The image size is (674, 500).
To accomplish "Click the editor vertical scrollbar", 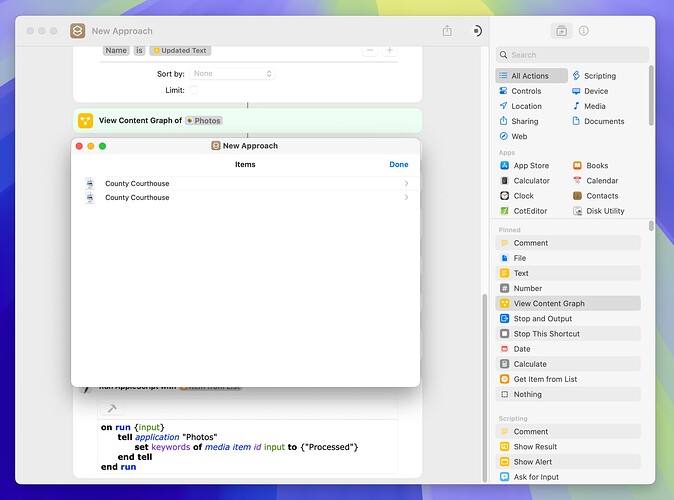I will tap(485, 388).
